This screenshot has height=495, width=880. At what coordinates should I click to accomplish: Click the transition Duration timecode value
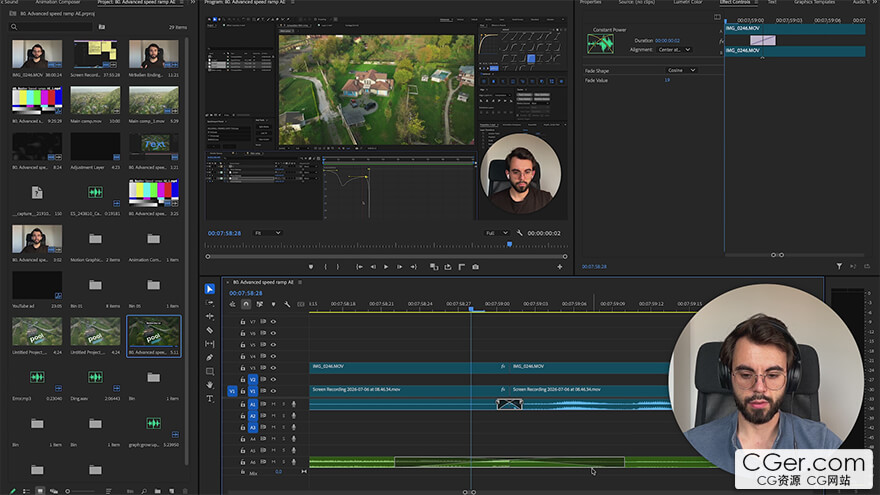tap(667, 40)
